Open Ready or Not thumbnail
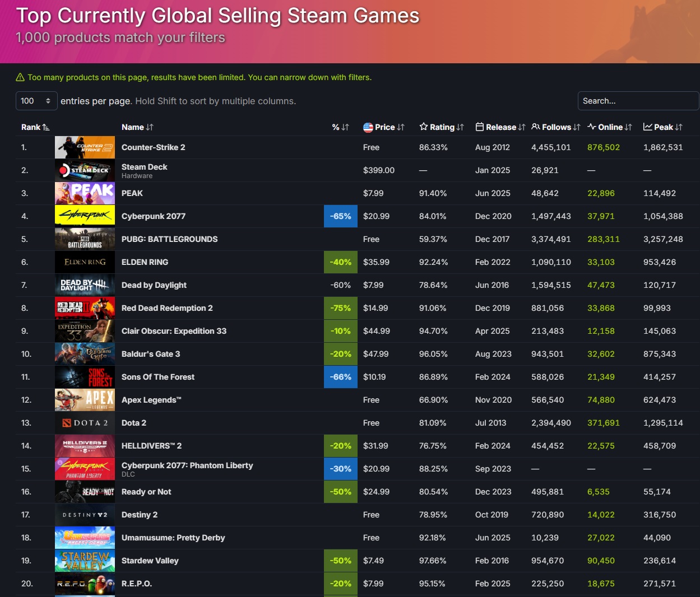 pyautogui.click(x=85, y=492)
